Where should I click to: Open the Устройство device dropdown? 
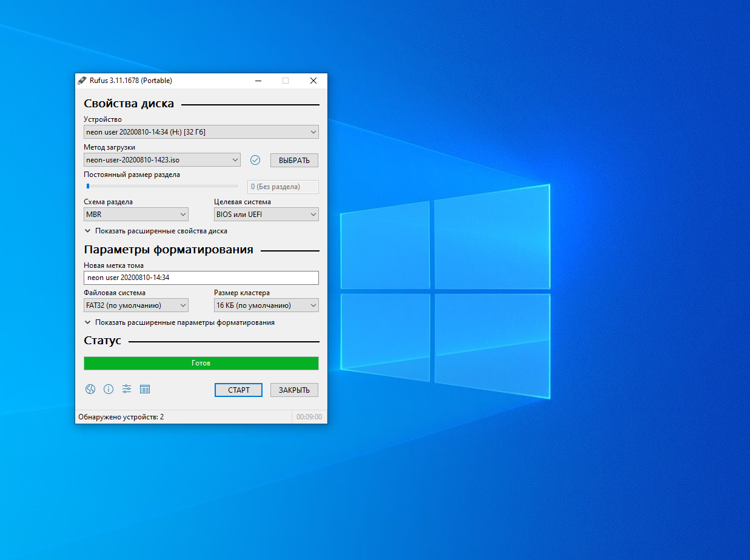[201, 132]
